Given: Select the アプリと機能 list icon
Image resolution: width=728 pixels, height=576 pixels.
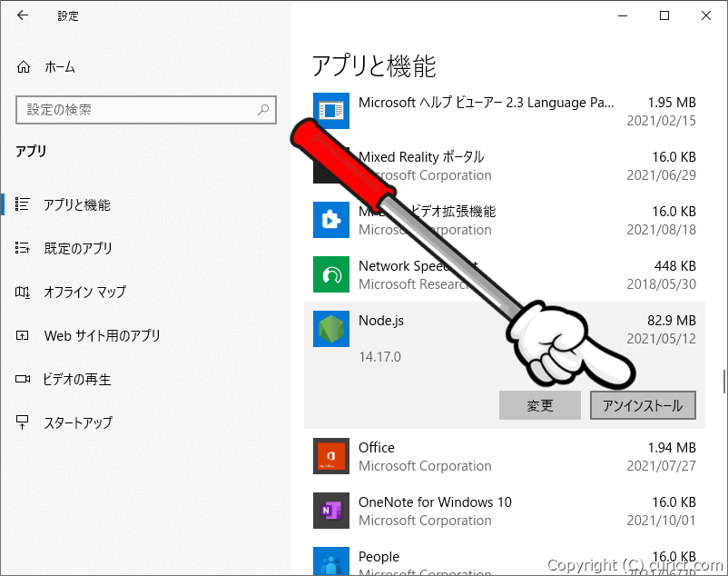Looking at the screenshot, I should 23,204.
